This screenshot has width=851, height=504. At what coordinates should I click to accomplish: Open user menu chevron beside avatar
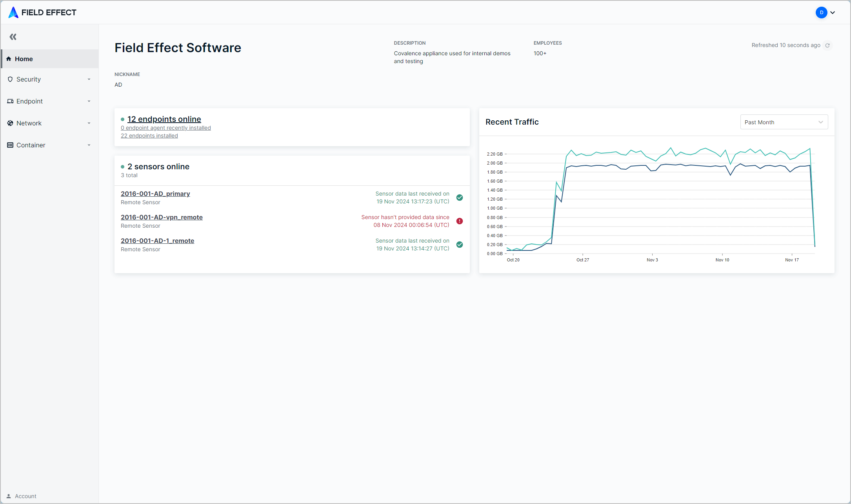tap(833, 13)
